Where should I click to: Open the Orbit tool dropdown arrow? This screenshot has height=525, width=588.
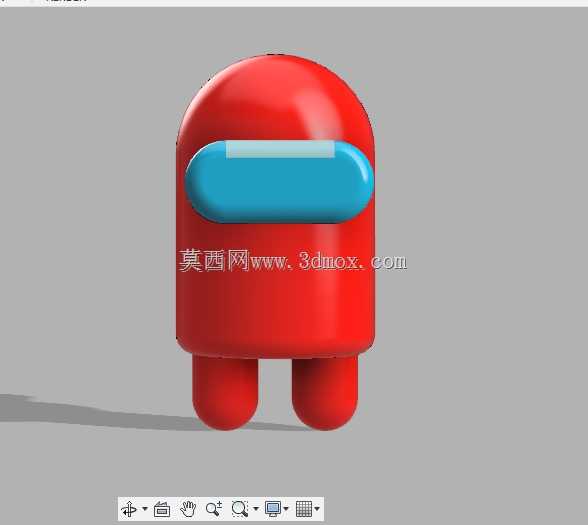pos(145,509)
